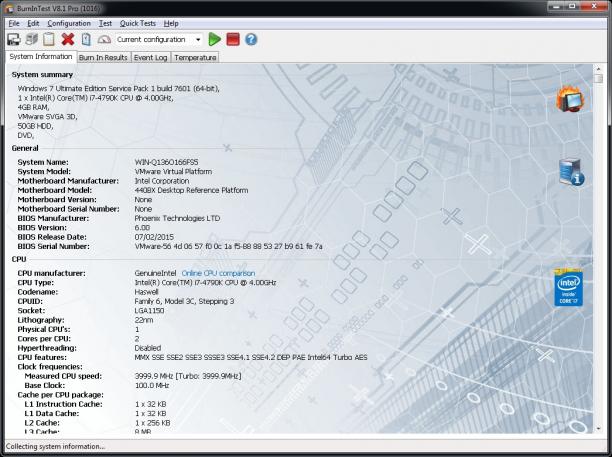Click the Hyperthreading 'Disabled' value

click(148, 348)
